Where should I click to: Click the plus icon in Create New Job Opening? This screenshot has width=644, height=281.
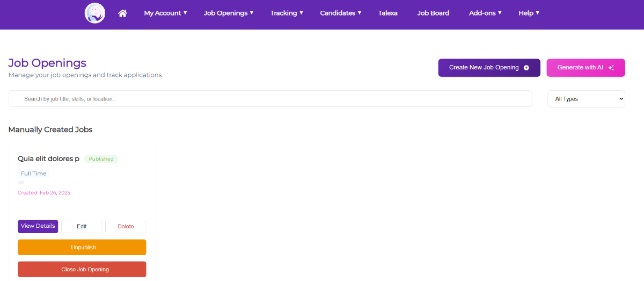[x=526, y=68]
